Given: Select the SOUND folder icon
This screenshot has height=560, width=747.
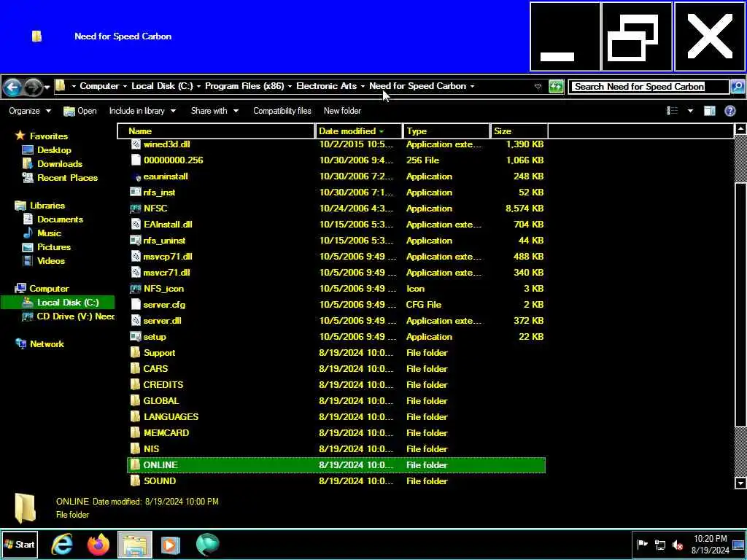Looking at the screenshot, I should click(136, 481).
